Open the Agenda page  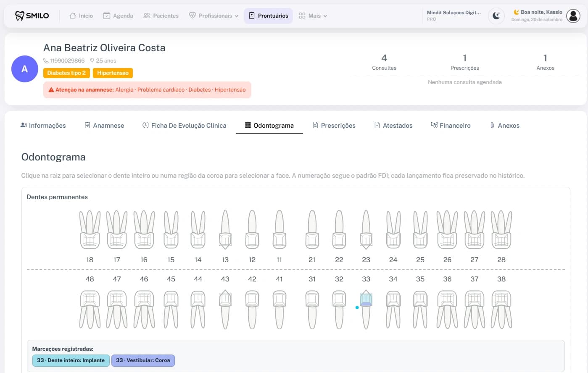pyautogui.click(x=118, y=16)
